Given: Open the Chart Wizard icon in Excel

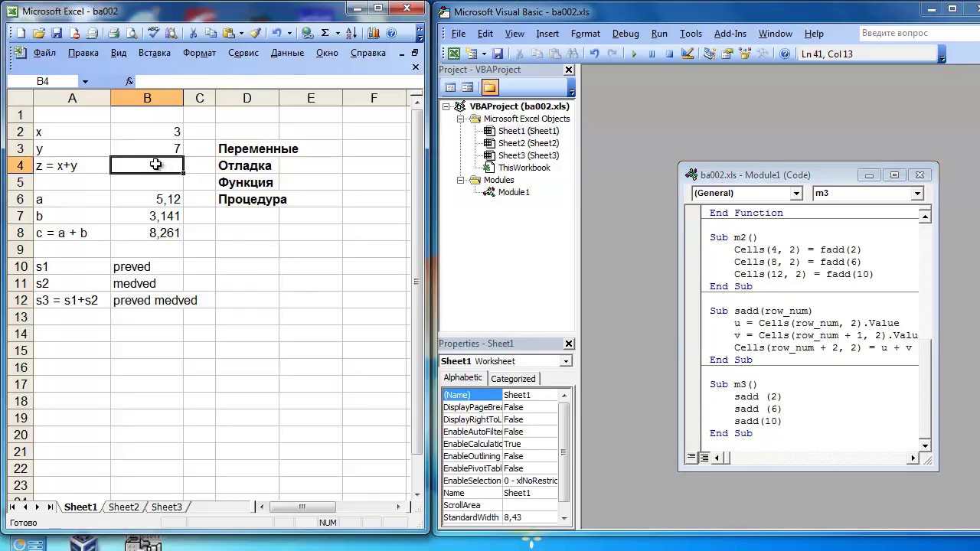Looking at the screenshot, I should (374, 33).
